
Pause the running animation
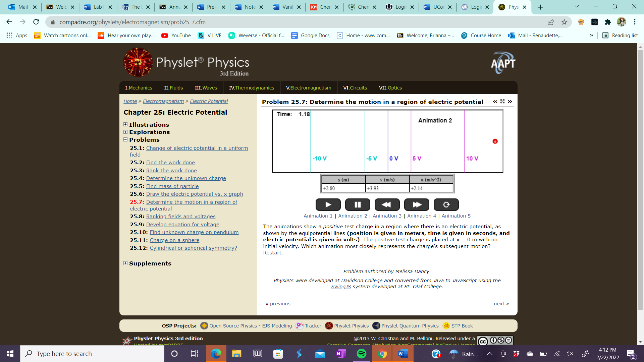pos(358,204)
